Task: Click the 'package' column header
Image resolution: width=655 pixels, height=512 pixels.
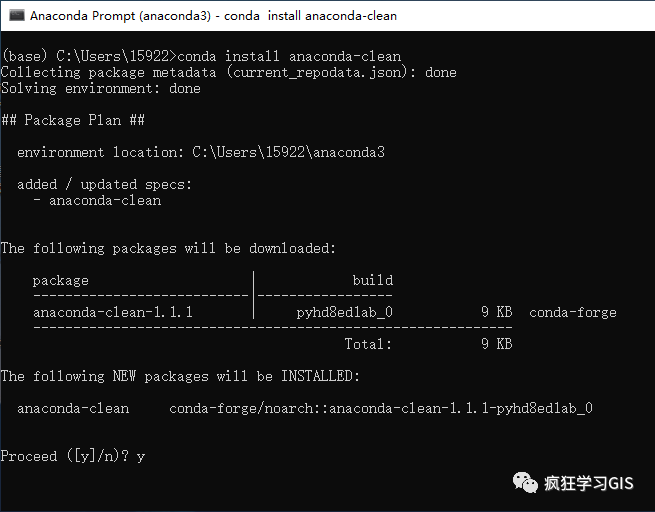Action: pos(61,280)
